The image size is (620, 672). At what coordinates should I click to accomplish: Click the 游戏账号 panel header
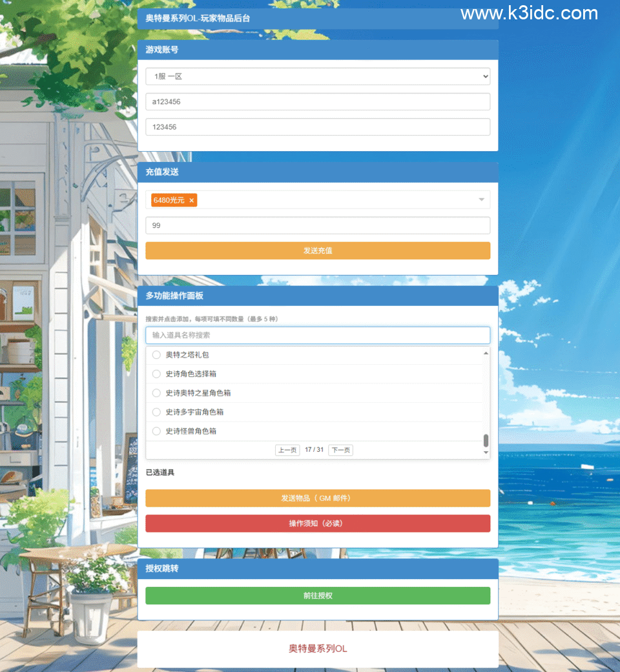(318, 50)
